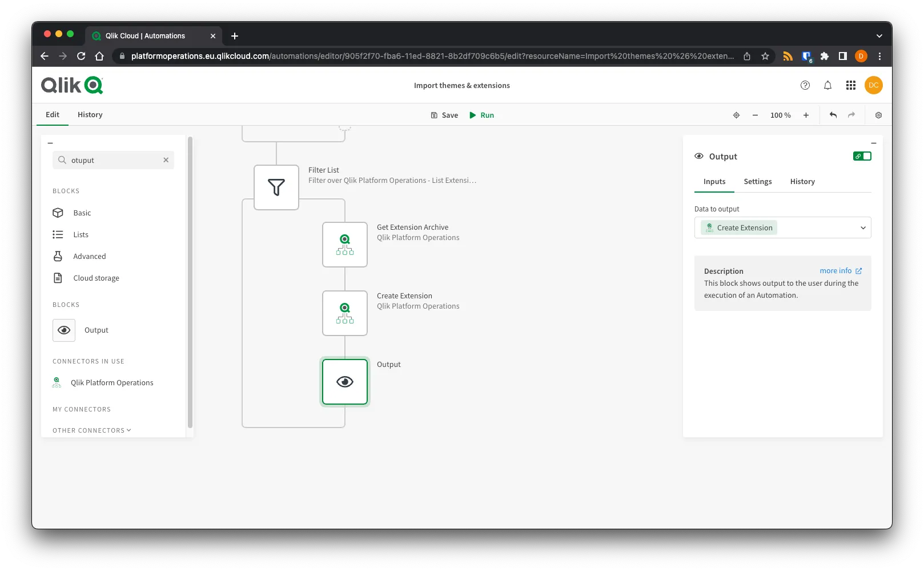
Task: Collapse the left blocks panel
Action: tap(50, 143)
